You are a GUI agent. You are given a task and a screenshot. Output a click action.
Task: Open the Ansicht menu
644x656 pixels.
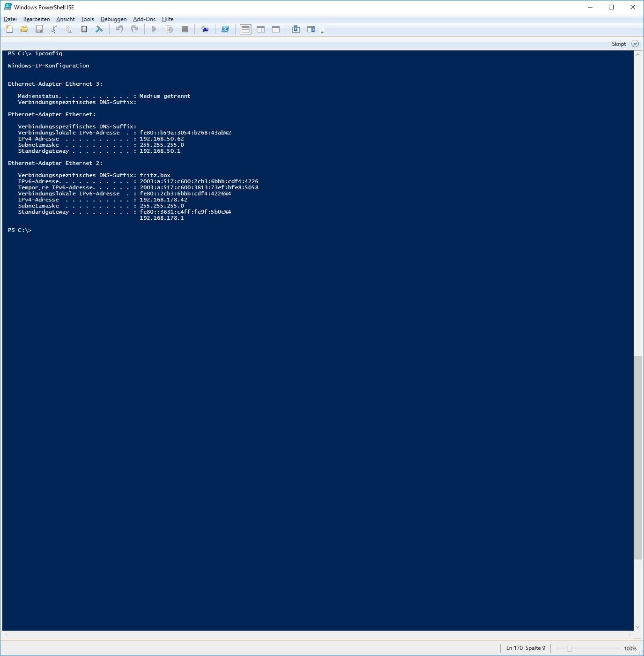click(66, 19)
